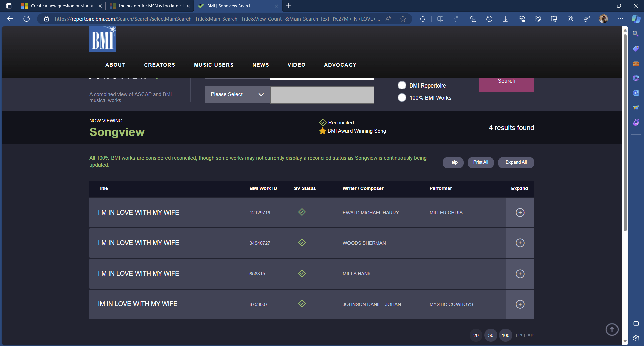Open the NEWS menu
Image resolution: width=644 pixels, height=346 pixels.
coord(261,65)
